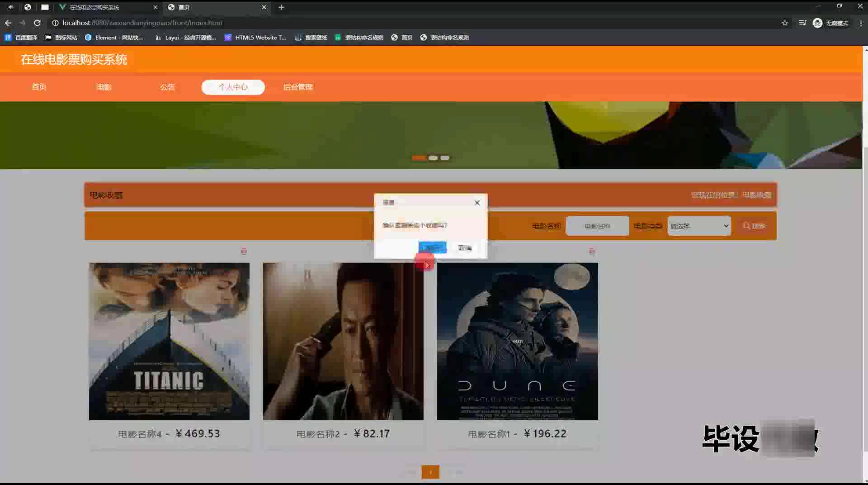Click the 电影收藏 section heading
Viewport: 868px width, 485px height.
tap(106, 195)
